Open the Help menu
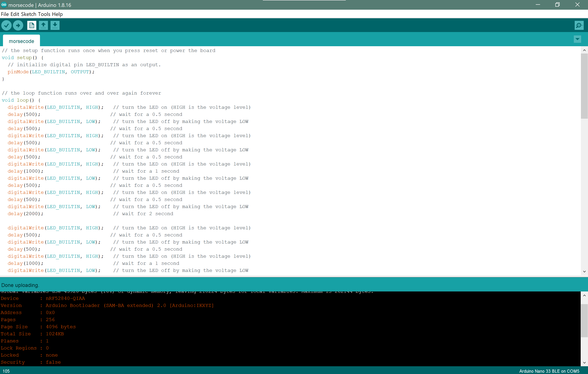The height and width of the screenshot is (374, 588). click(x=57, y=14)
